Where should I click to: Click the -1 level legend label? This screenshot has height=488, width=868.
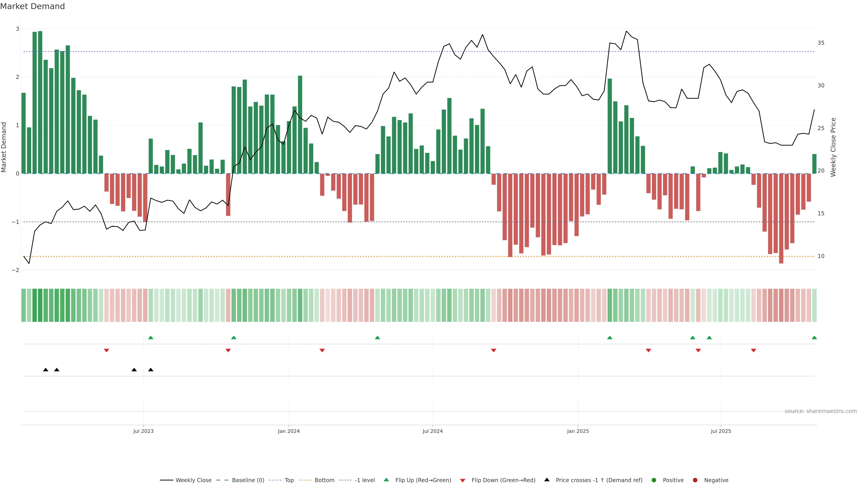tap(365, 480)
